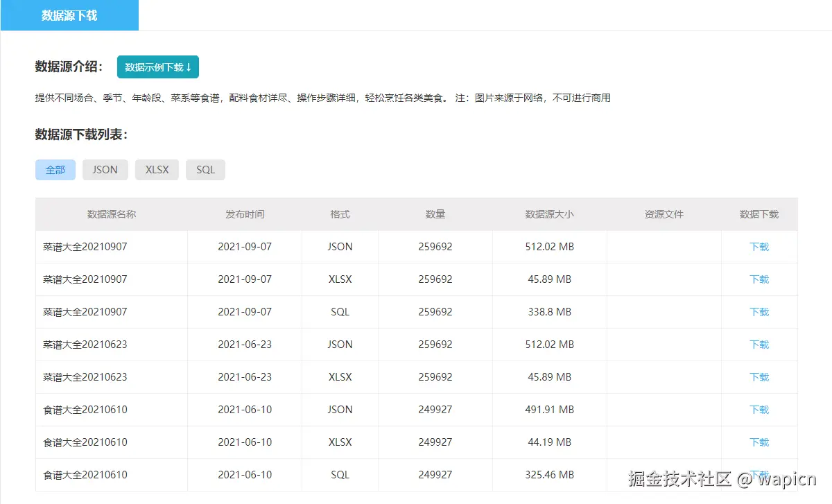Open the 数据源下载 page tab
This screenshot has height=504, width=832.
(69, 15)
